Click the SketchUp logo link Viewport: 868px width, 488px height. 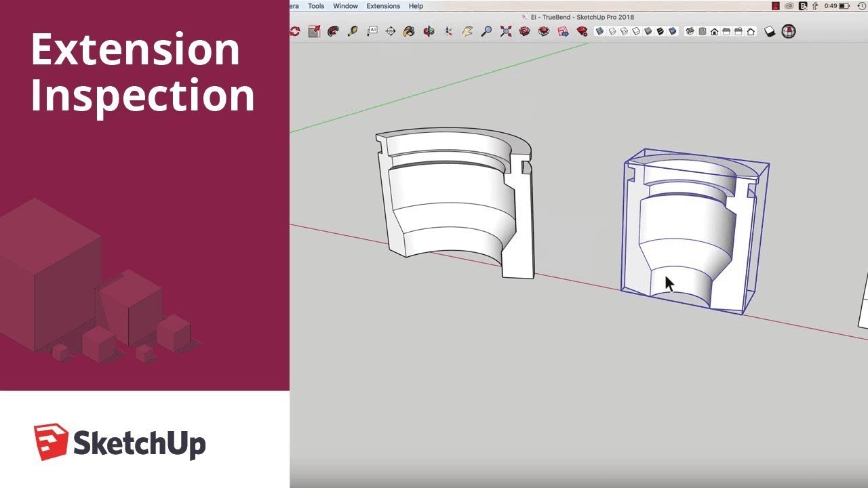point(119,442)
